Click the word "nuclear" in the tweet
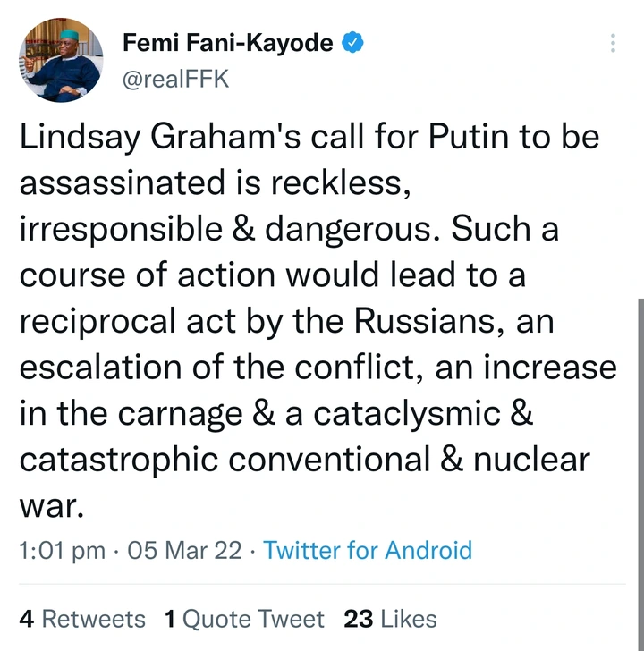Viewport: 644px width, 651px height. point(531,459)
